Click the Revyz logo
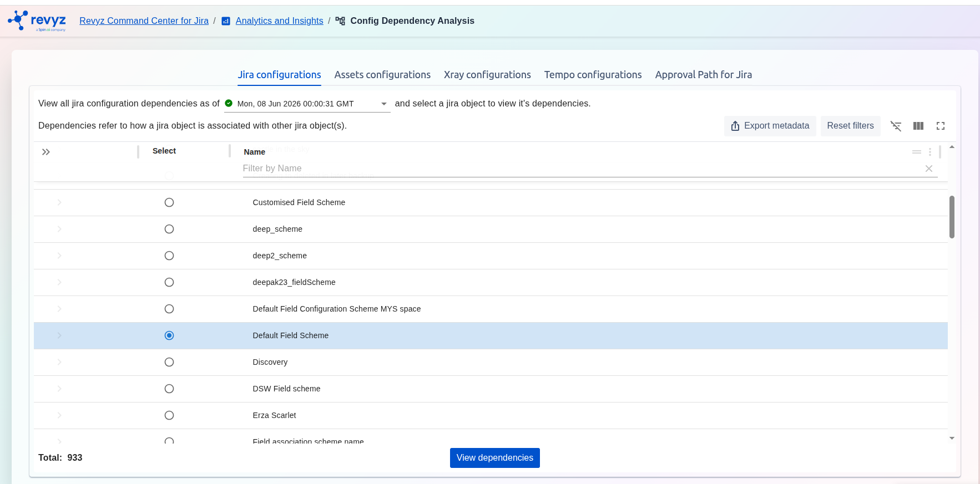 tap(37, 21)
